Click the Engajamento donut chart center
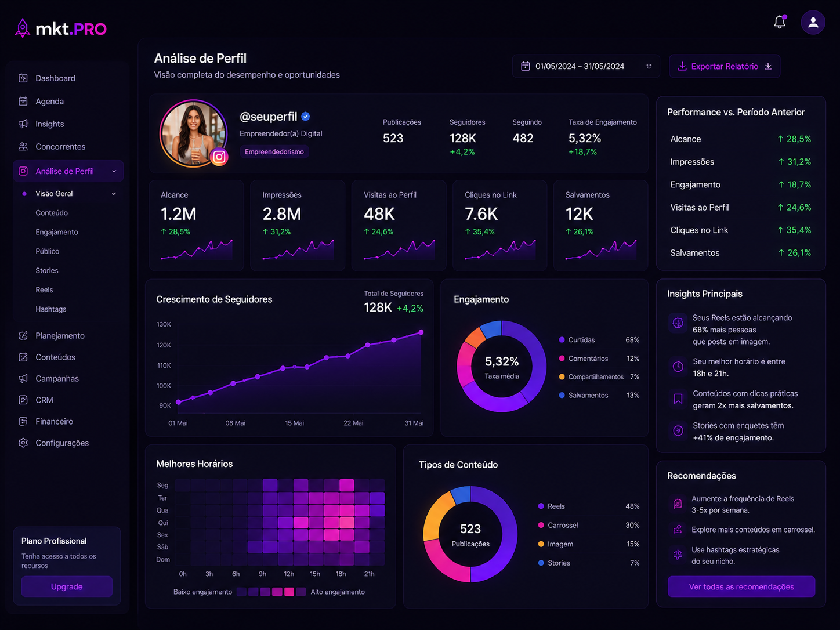 502,367
